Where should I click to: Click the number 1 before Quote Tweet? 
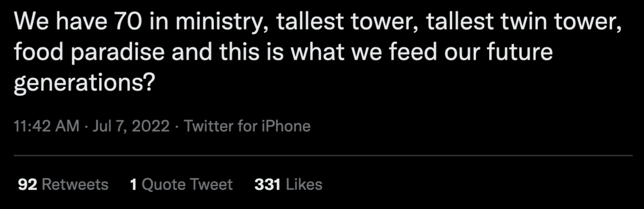point(134,184)
